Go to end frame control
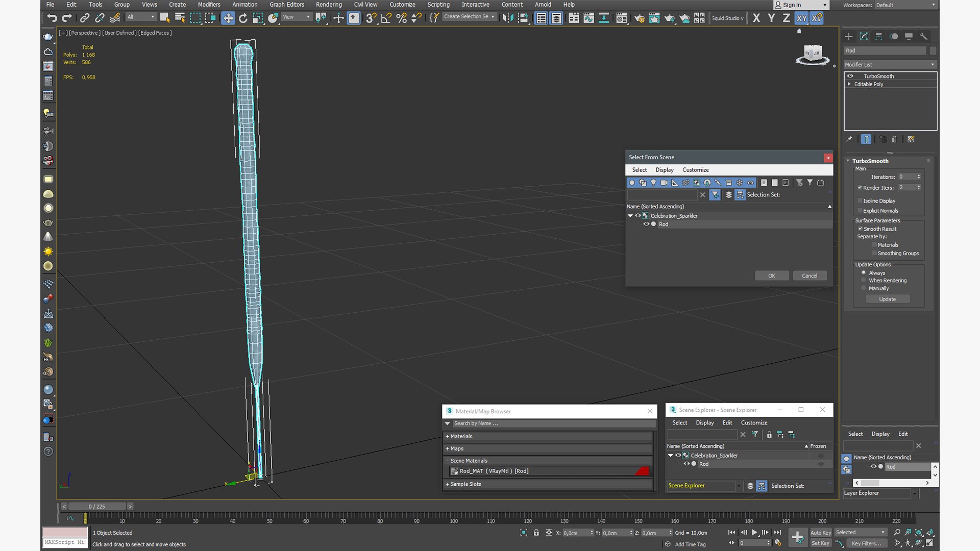The width and height of the screenshot is (980, 551). click(777, 533)
